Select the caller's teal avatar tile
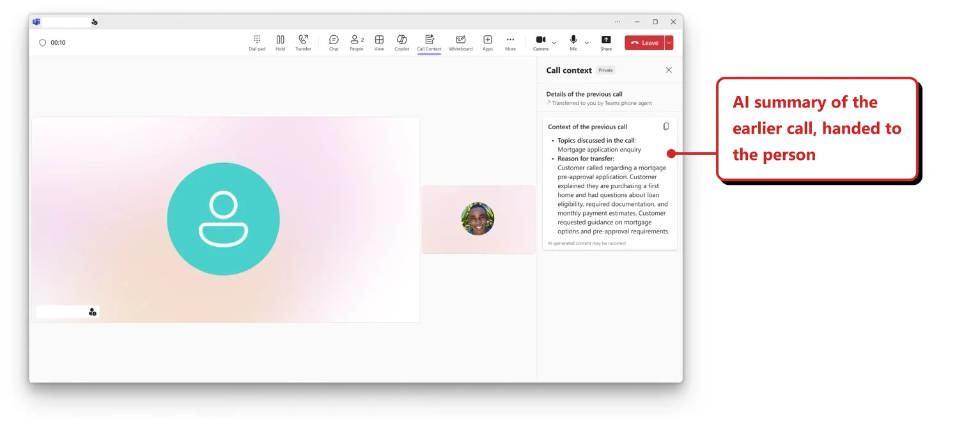Image resolution: width=980 pixels, height=426 pixels. [x=223, y=219]
